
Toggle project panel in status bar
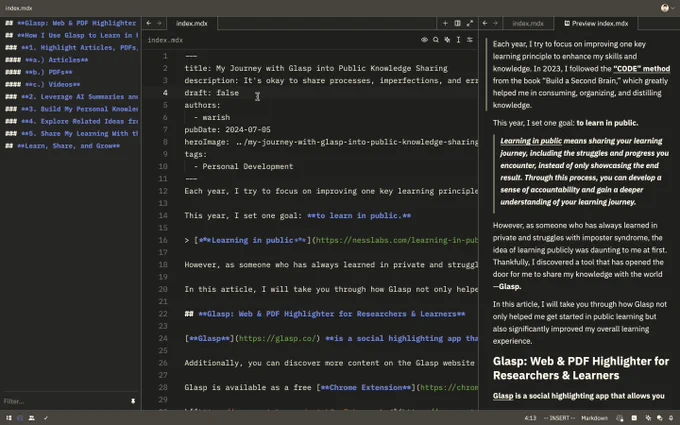click(x=9, y=418)
